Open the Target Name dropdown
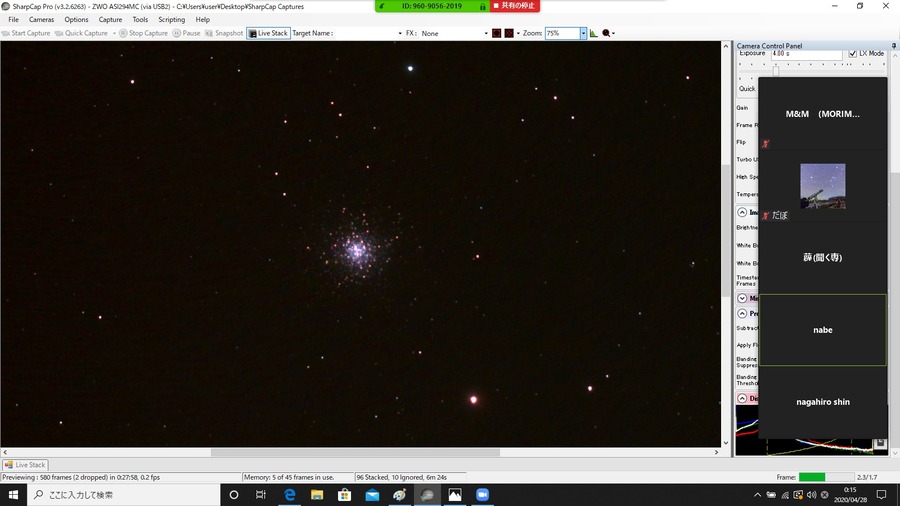The image size is (900, 506). click(x=400, y=33)
